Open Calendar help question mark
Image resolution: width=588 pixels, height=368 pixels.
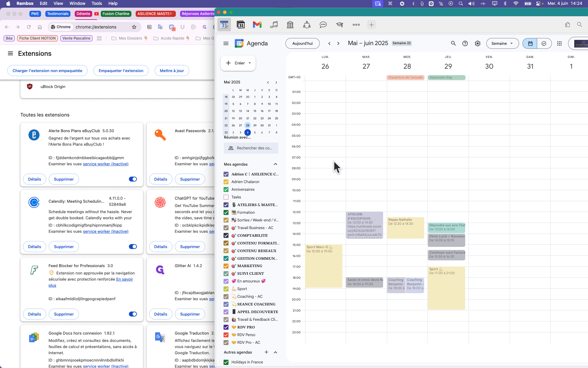[465, 44]
